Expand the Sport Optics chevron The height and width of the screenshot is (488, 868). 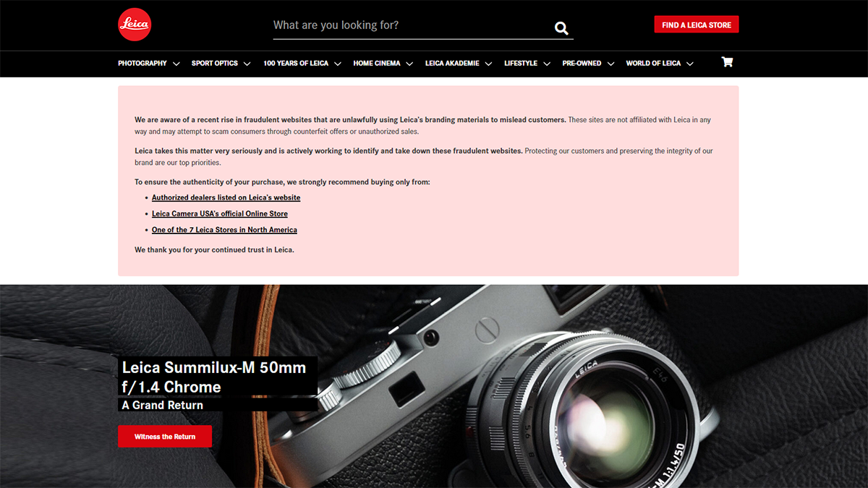tap(247, 64)
